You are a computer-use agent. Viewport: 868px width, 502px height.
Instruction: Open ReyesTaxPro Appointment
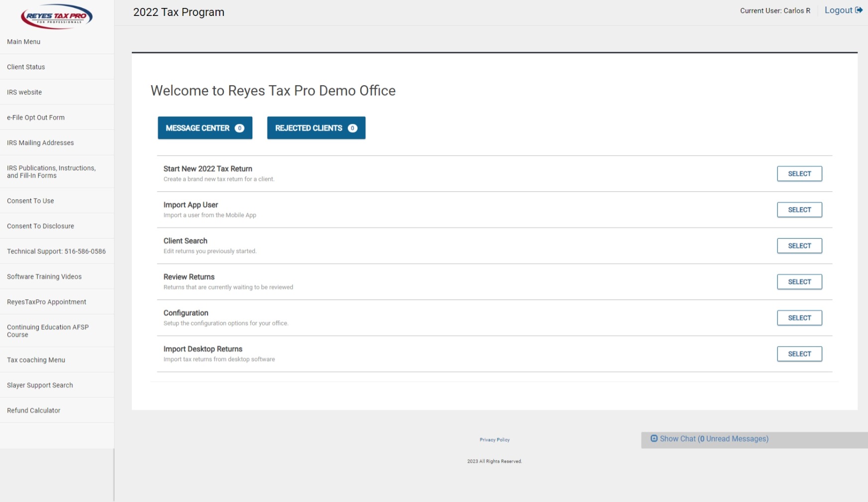point(57,302)
